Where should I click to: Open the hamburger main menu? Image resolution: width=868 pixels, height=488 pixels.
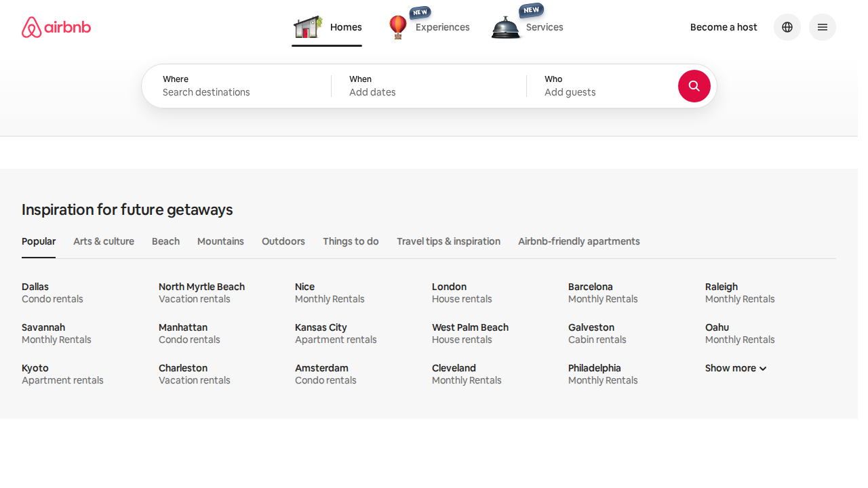822,27
